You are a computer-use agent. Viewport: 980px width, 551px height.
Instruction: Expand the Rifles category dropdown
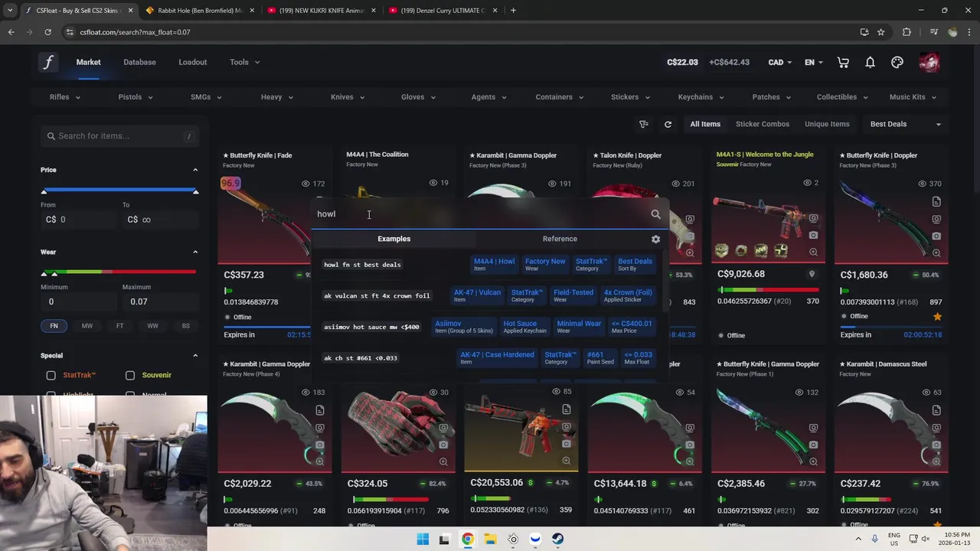click(65, 97)
